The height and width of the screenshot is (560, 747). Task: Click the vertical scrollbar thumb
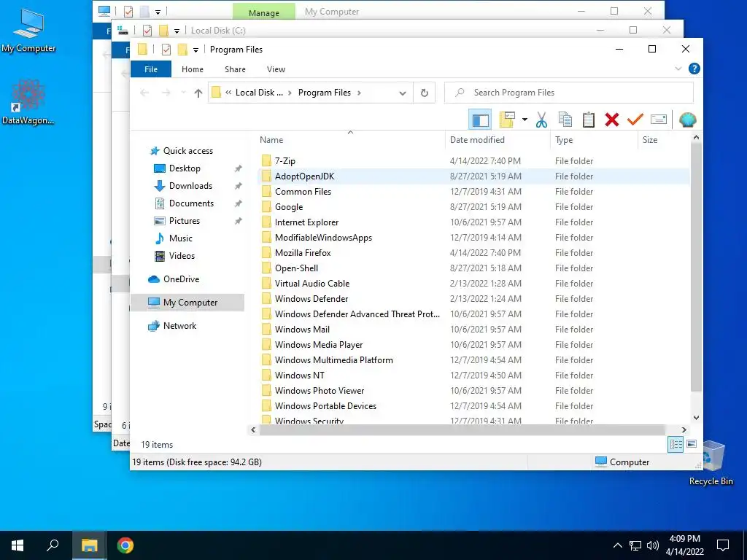pos(696,267)
